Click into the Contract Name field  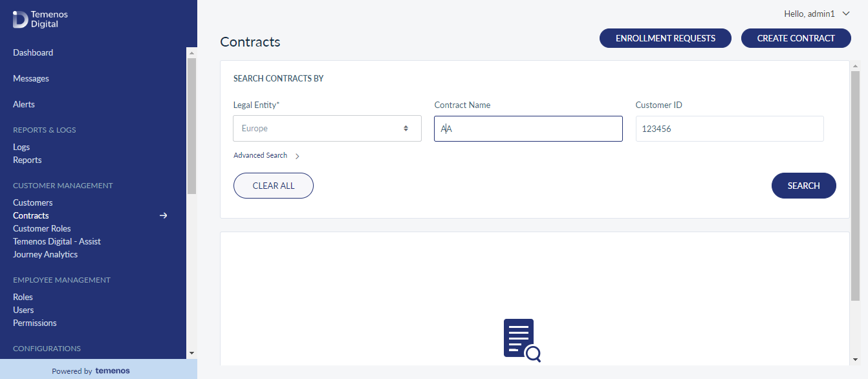pos(528,129)
